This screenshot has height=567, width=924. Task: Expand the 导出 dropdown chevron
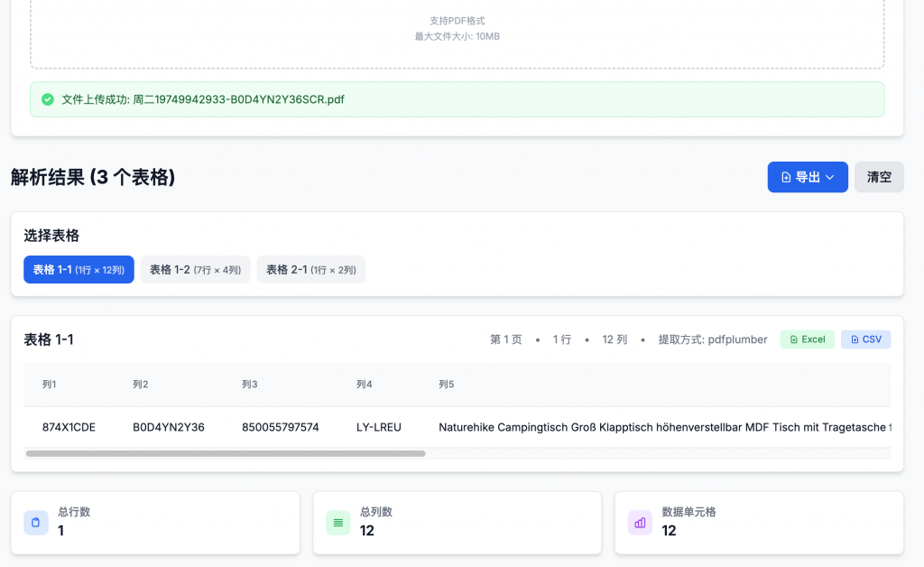click(x=830, y=178)
